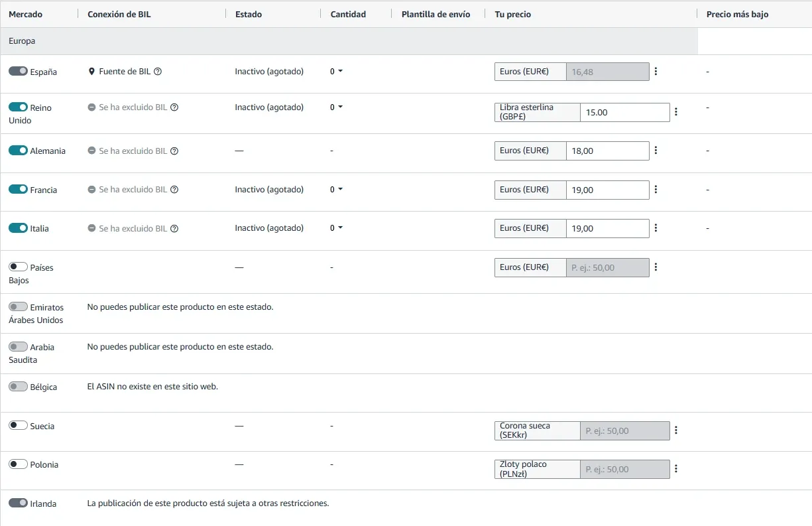Open more options menu for Países Bajos price

[656, 267]
